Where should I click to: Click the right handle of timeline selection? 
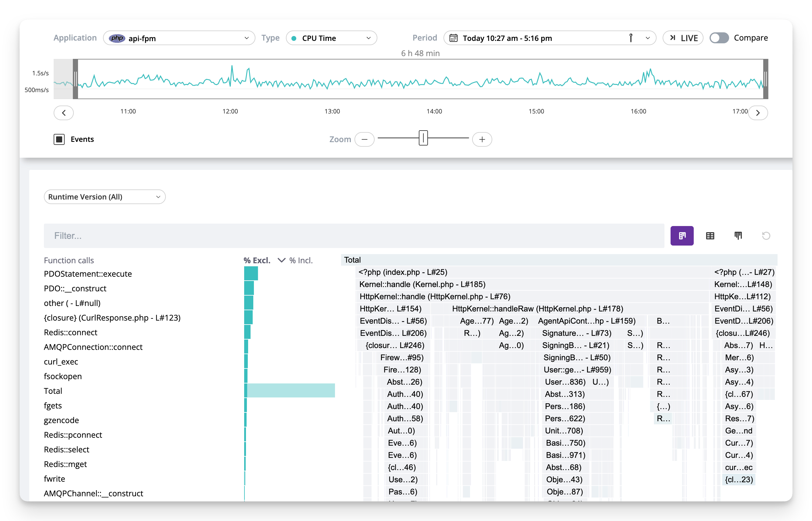coord(765,79)
